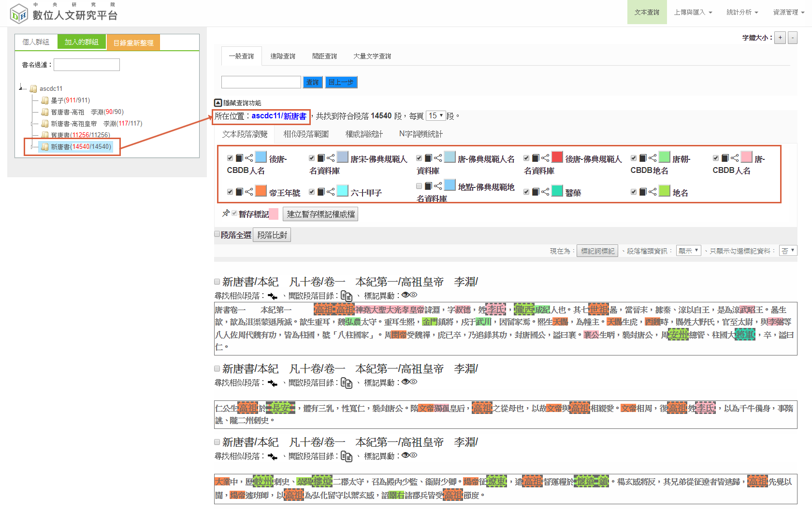
Task: Click book icon next to 醫藥 tag
Action: pos(536,192)
